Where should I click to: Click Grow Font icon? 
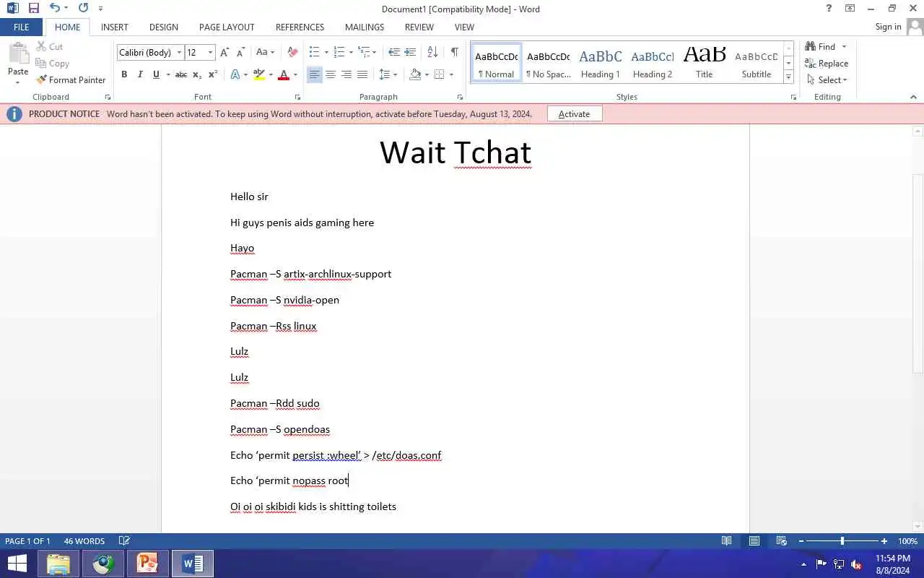(225, 52)
